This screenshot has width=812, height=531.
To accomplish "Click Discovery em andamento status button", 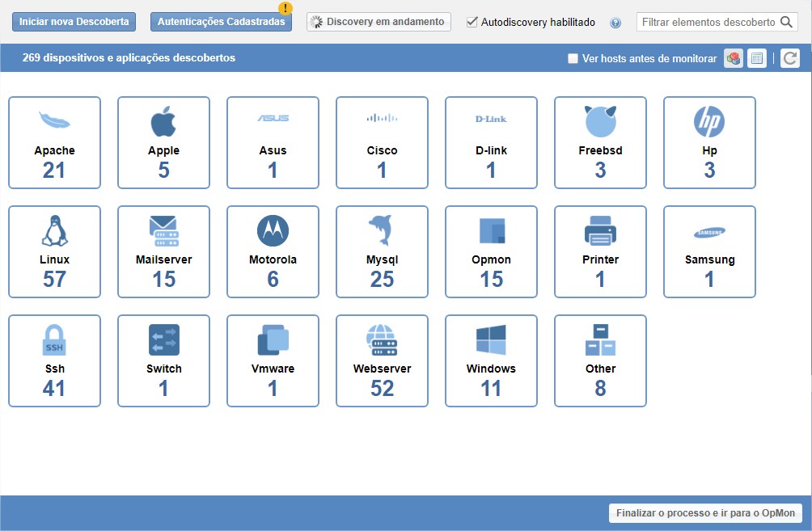I will [379, 22].
